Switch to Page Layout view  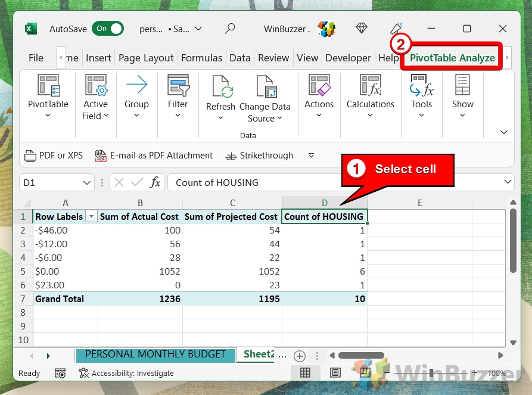click(x=335, y=373)
